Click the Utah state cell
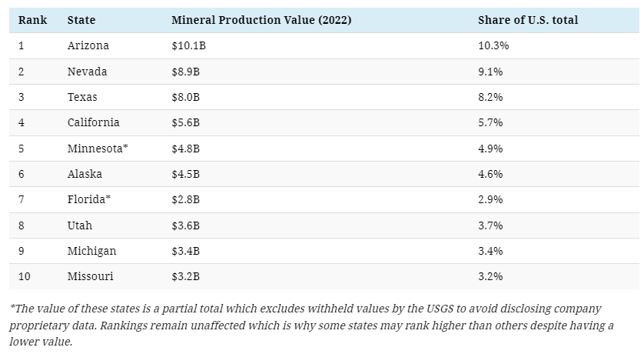Viewport: 644px width, 354px height. [x=80, y=225]
